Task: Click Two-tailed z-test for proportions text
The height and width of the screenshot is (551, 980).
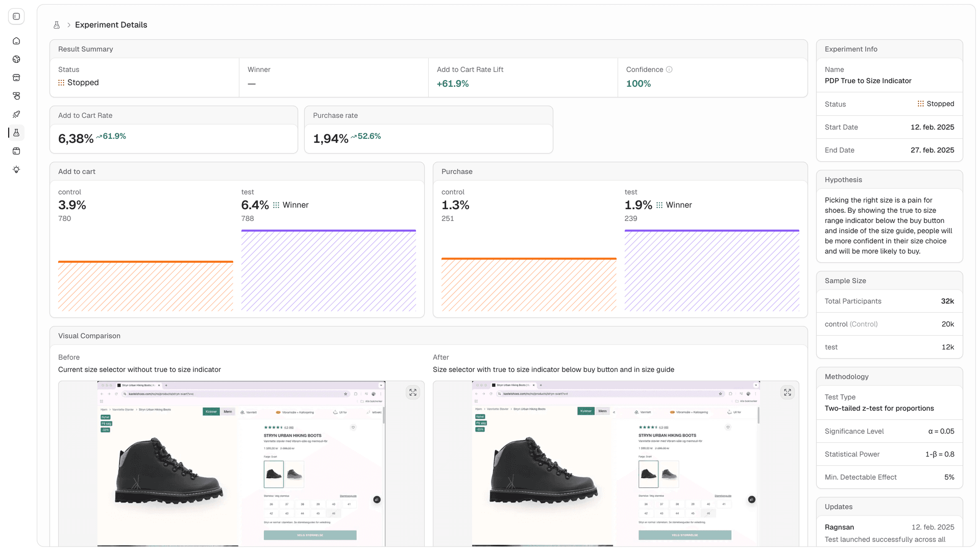Action: pos(879,408)
